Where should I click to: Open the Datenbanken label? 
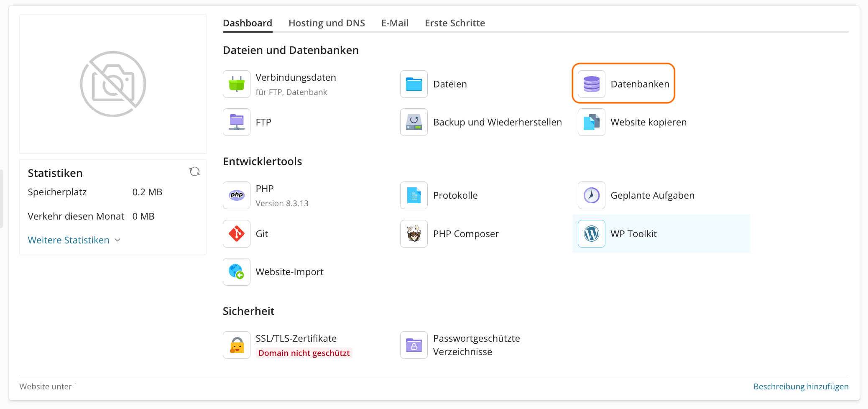coord(640,84)
